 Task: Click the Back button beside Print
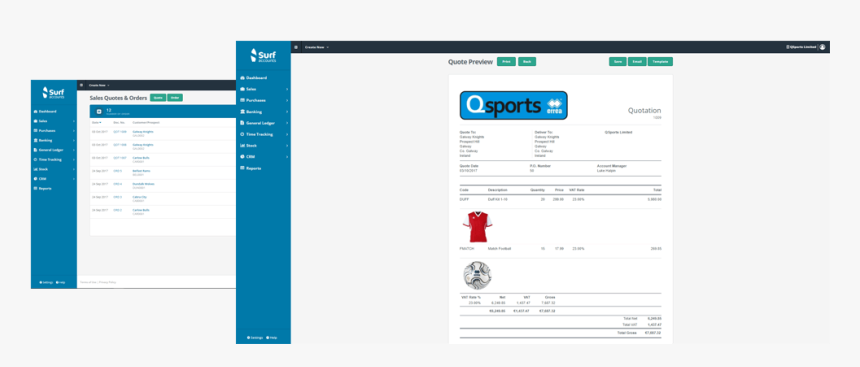(x=527, y=62)
